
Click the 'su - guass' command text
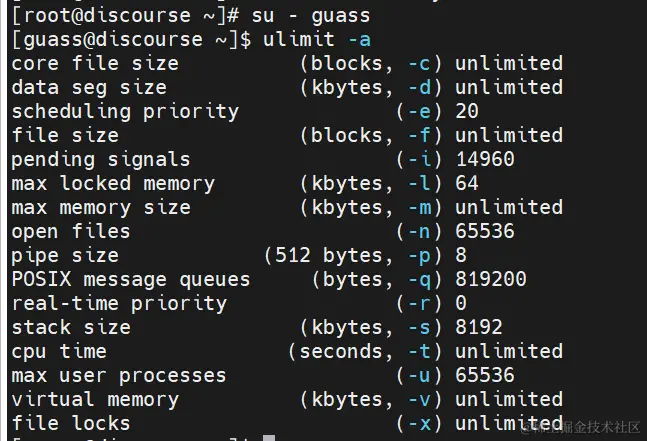click(310, 16)
